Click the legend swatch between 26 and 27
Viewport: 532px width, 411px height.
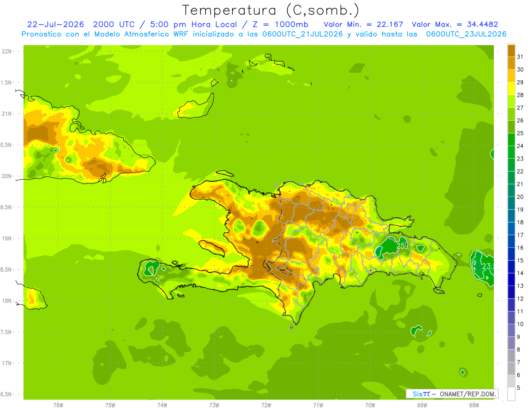click(511, 114)
